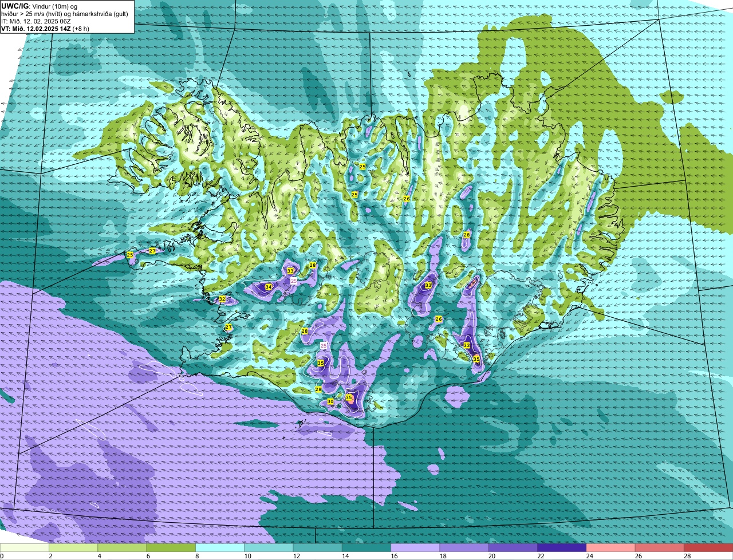Screen dimensions: 733x560
Task: Click the dark indigo 22–24 m/s legend swatch
Action: pyautogui.click(x=562, y=547)
